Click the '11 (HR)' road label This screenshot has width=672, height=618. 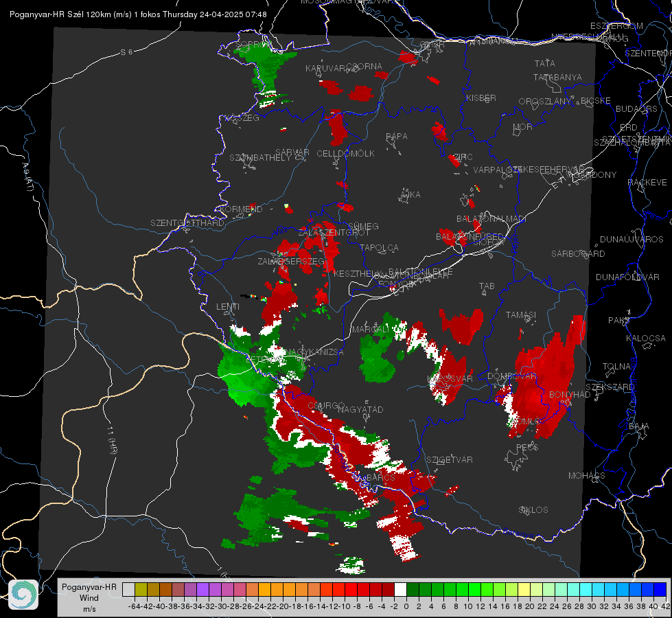click(x=112, y=440)
